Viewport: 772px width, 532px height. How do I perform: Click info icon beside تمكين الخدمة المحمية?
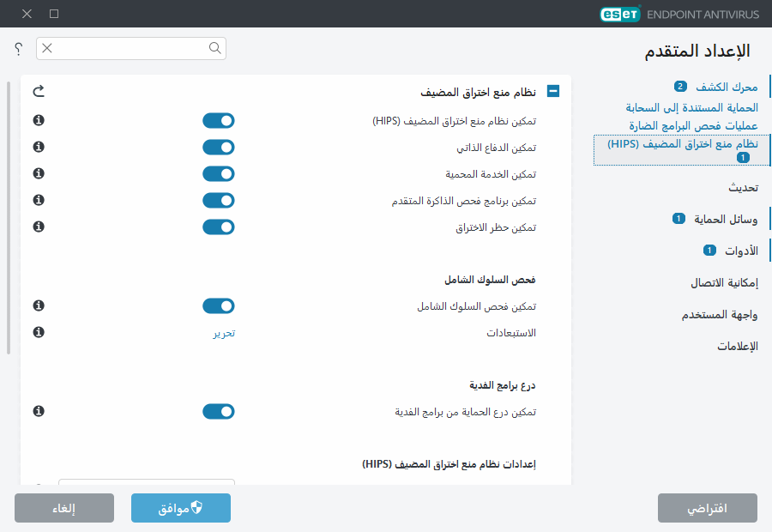point(38,174)
